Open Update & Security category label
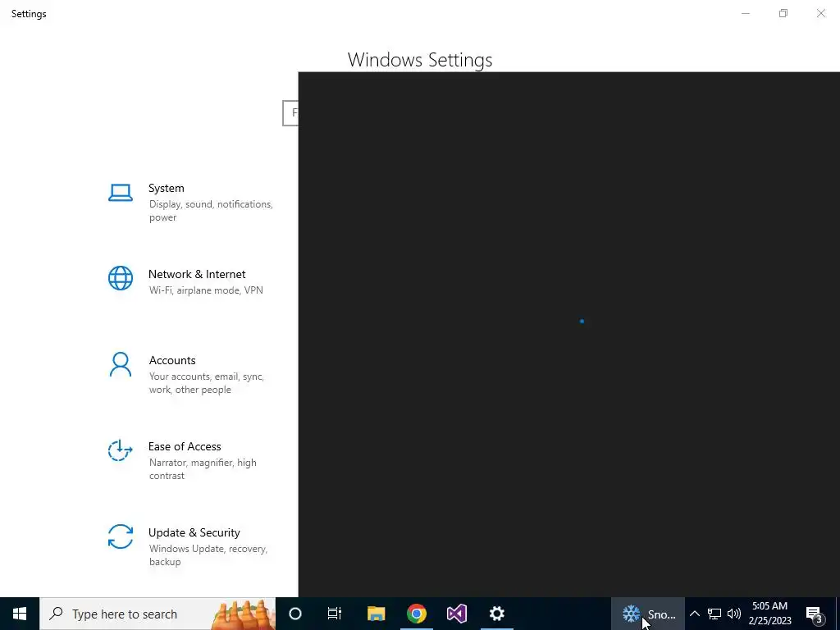The image size is (840, 630). point(194,532)
